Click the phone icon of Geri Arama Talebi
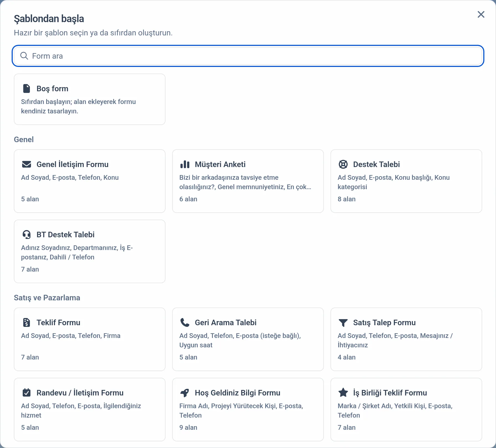Screen dimensions: 496x448 (185, 322)
